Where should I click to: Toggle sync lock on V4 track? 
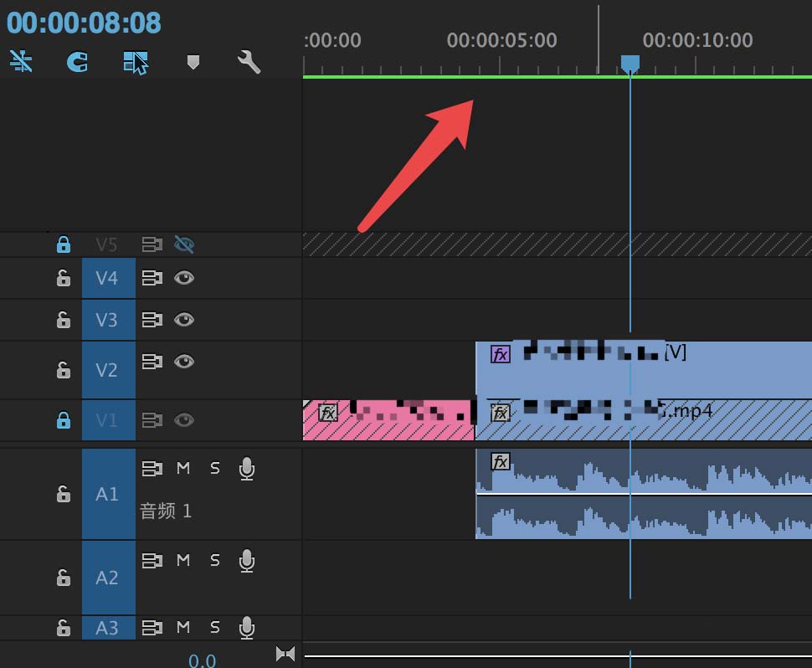152,278
